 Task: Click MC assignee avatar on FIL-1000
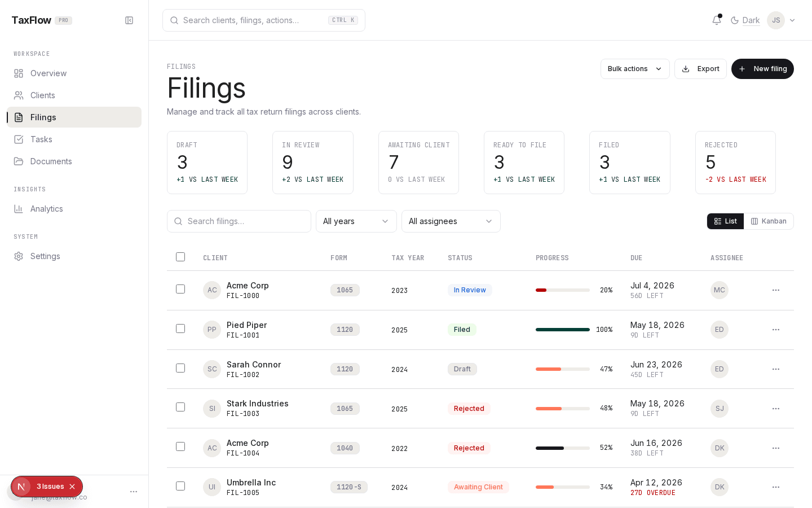pyautogui.click(x=720, y=290)
